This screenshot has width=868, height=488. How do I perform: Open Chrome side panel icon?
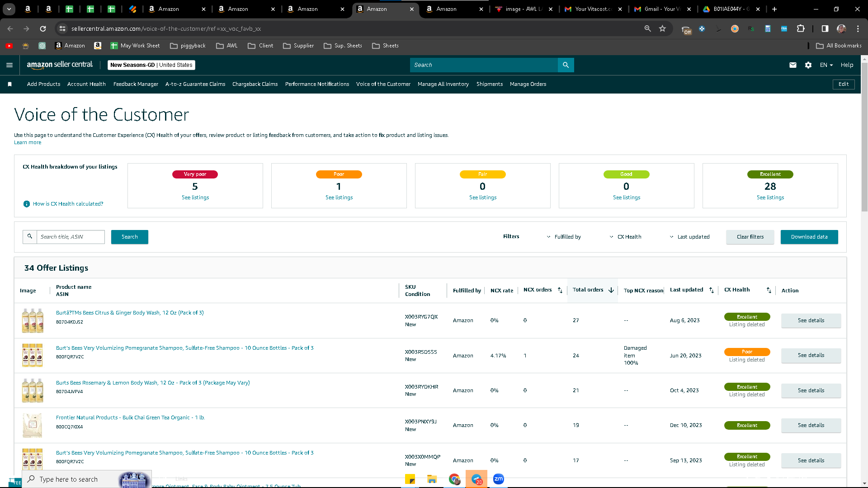(x=825, y=28)
